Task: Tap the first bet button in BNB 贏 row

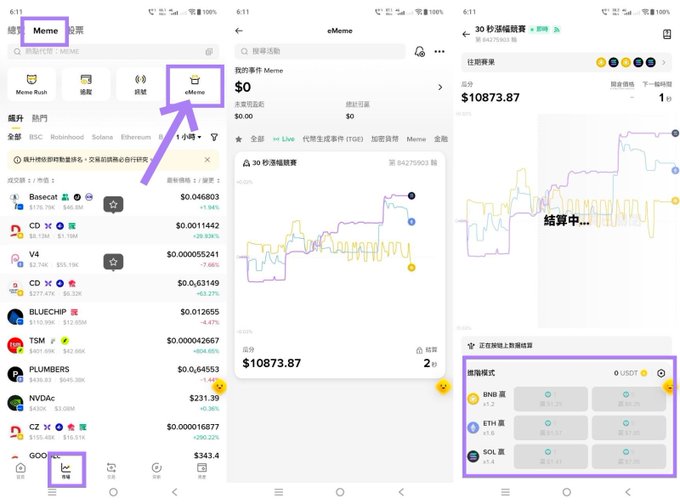Action: point(551,399)
